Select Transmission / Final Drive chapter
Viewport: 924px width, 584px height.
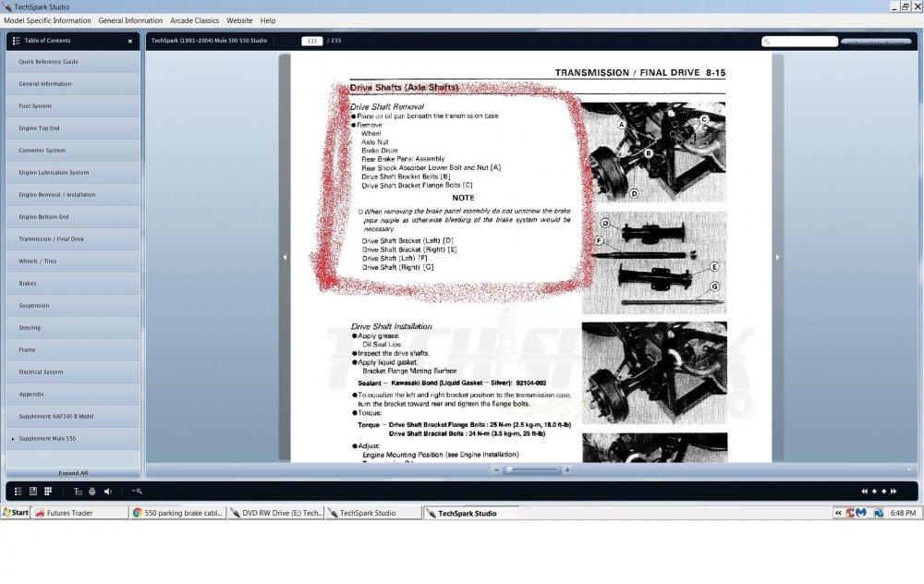pos(73,239)
